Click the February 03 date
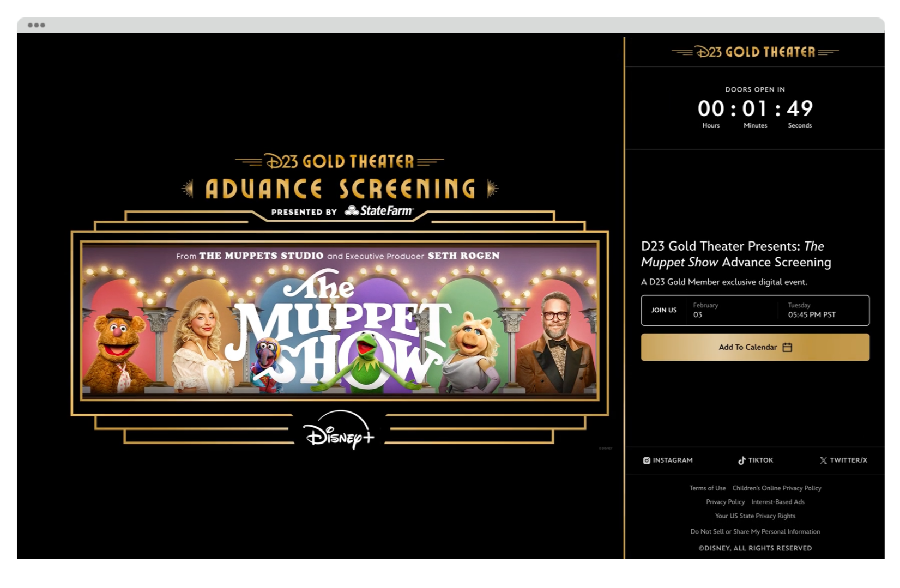The width and height of the screenshot is (900, 588). click(705, 310)
